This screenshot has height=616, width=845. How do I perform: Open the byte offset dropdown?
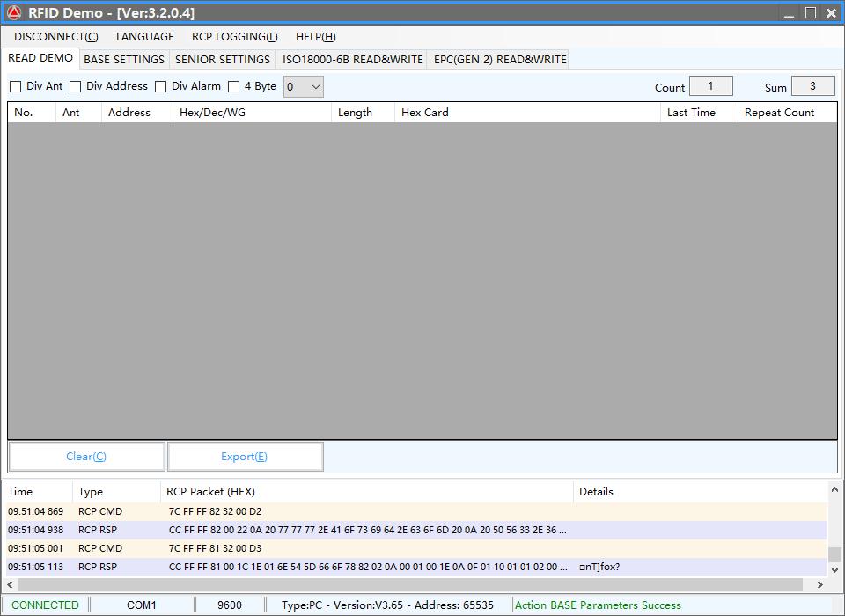[x=304, y=87]
